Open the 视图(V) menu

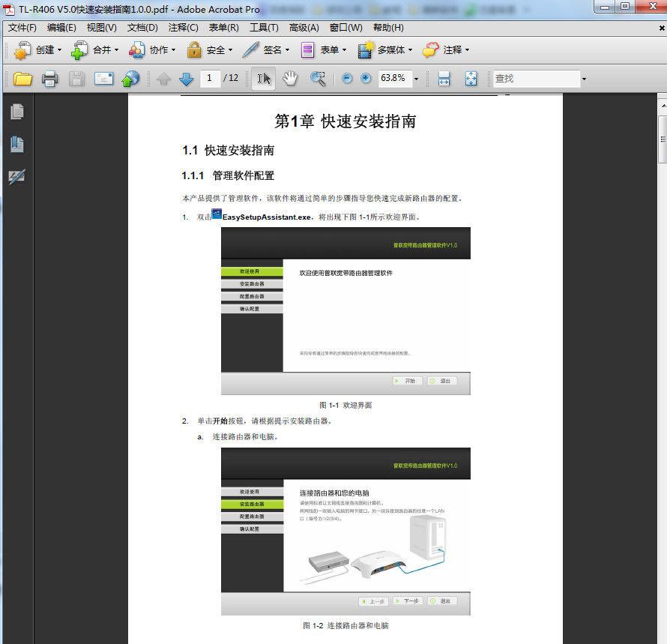coord(102,28)
